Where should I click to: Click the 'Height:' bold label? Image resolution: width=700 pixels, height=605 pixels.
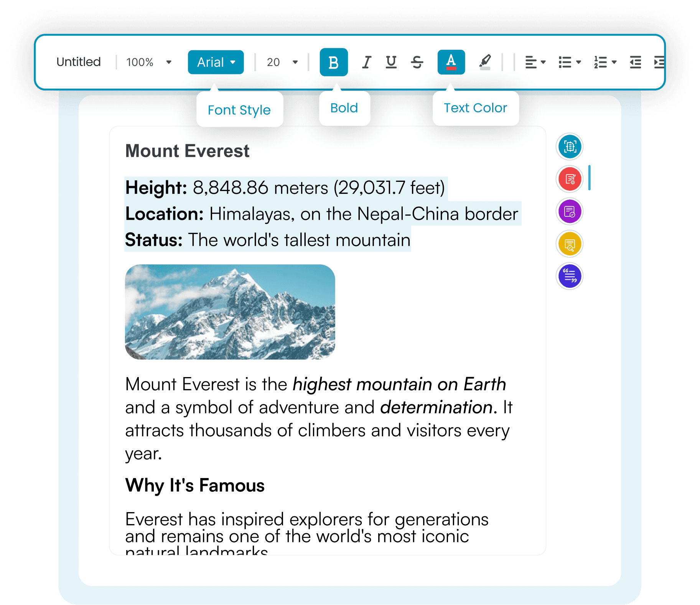(156, 188)
